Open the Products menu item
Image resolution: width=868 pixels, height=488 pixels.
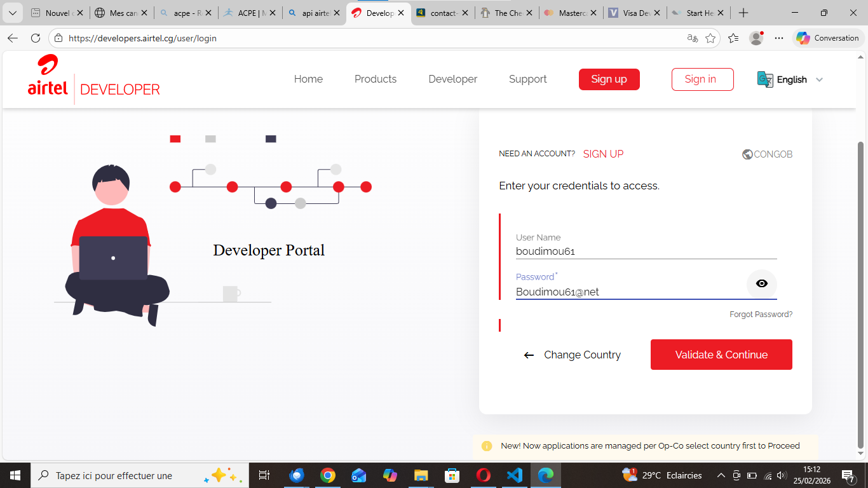(376, 79)
